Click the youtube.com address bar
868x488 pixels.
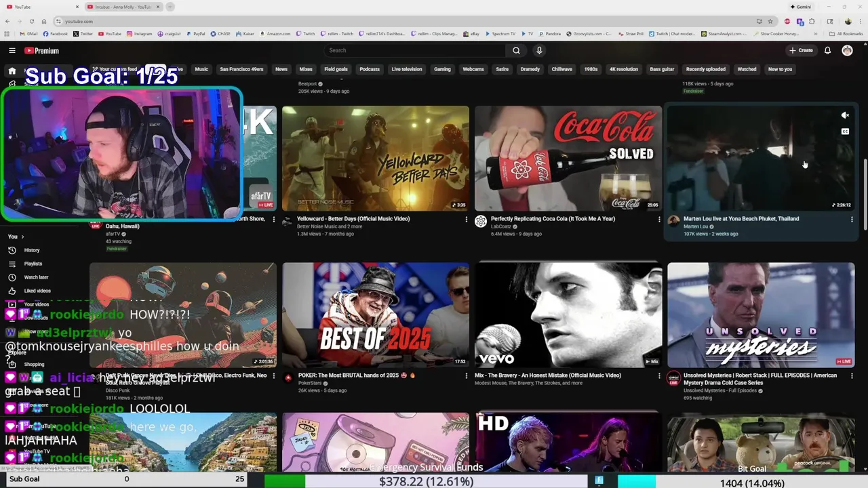click(x=400, y=21)
